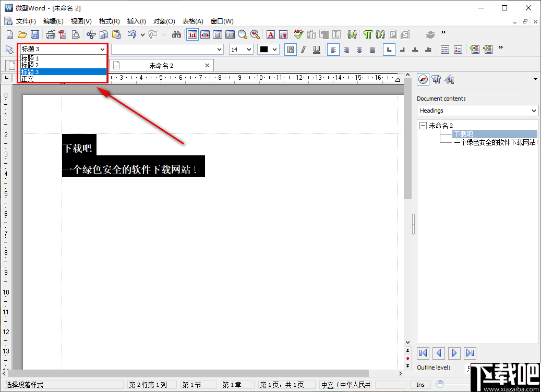The image size is (541, 392).
Task: Open the 插入(I) menu
Action: 136,21
